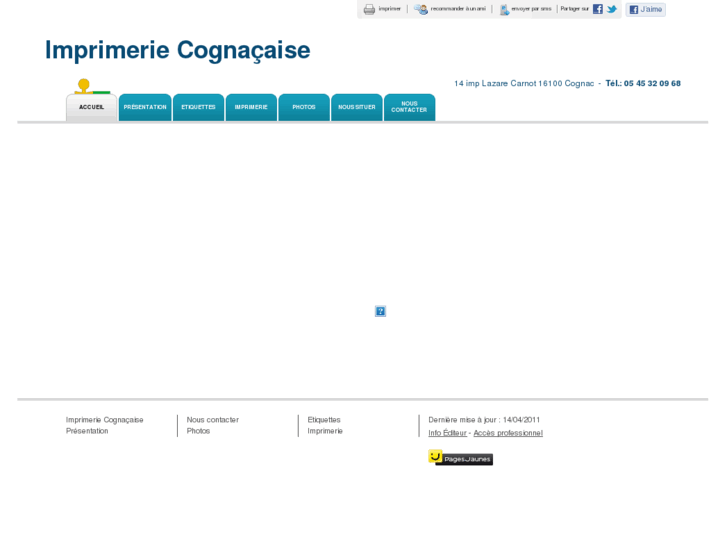Select the Accueil tab
This screenshot has height=545, width=727.
click(x=91, y=107)
